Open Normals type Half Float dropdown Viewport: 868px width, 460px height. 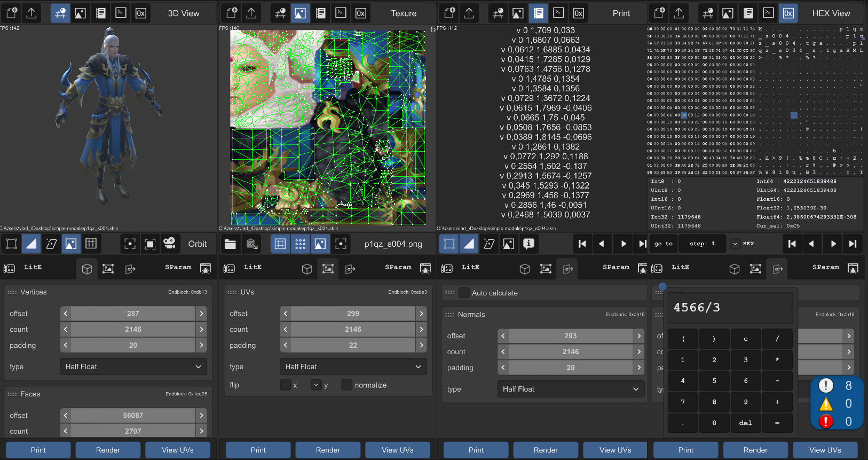point(571,389)
